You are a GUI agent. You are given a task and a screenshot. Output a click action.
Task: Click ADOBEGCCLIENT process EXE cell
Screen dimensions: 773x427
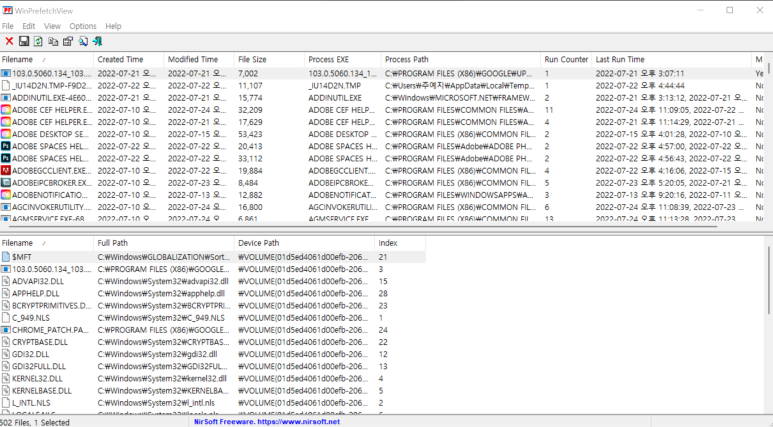click(x=343, y=171)
